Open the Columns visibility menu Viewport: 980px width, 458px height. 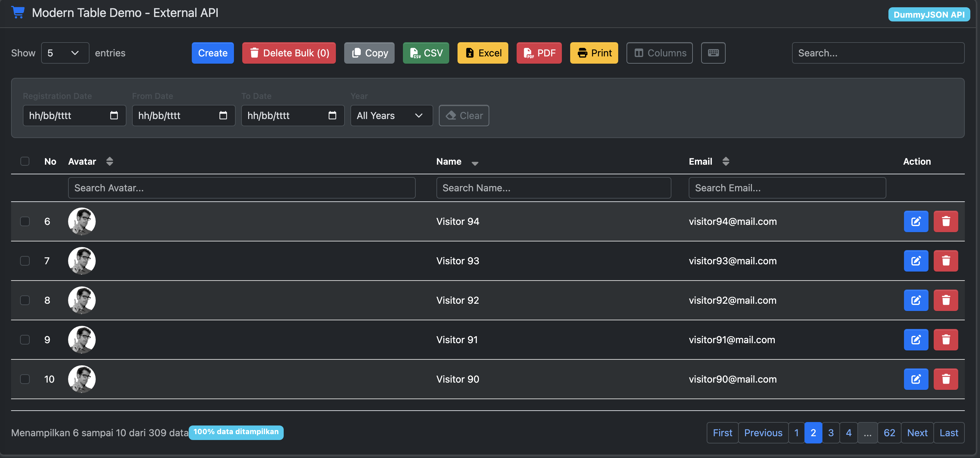pos(659,53)
